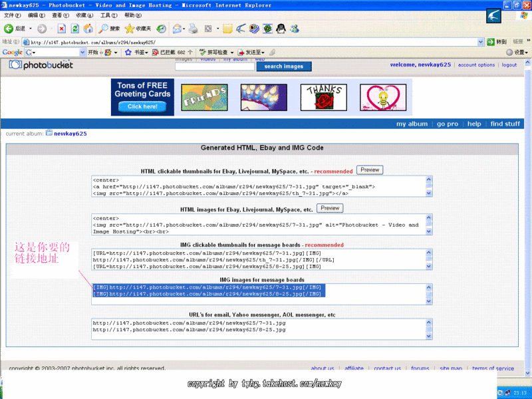Open the 查看 View menu
The height and width of the screenshot is (399, 532).
click(61, 15)
